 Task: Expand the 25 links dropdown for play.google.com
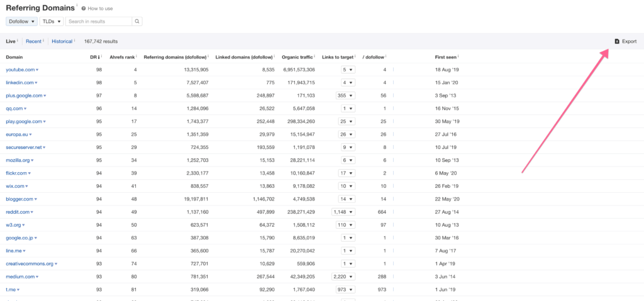click(x=347, y=121)
